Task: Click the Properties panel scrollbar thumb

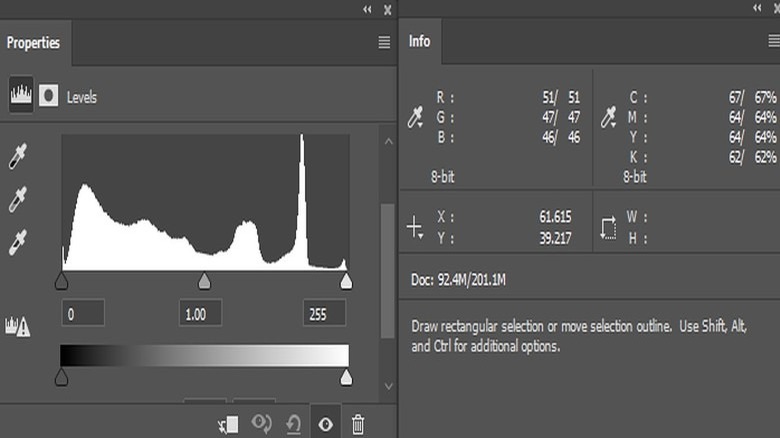Action: point(388,270)
